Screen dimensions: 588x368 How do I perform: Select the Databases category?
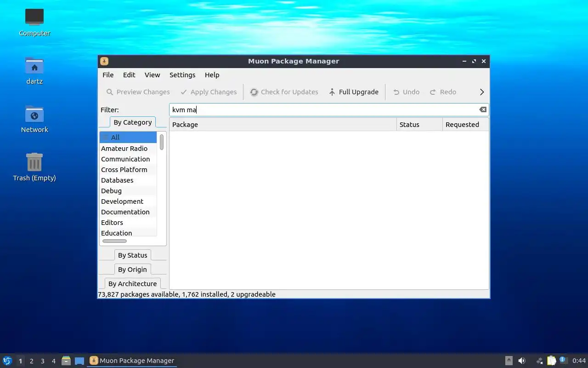pos(128,180)
